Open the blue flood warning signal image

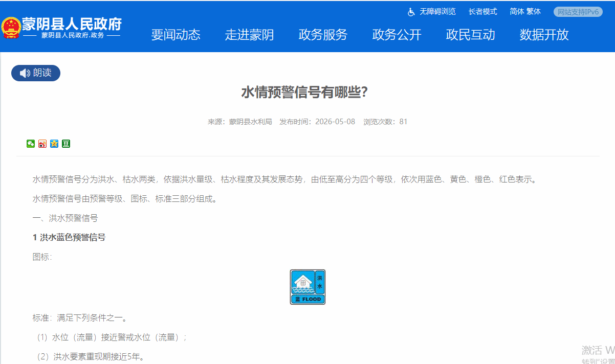[307, 287]
